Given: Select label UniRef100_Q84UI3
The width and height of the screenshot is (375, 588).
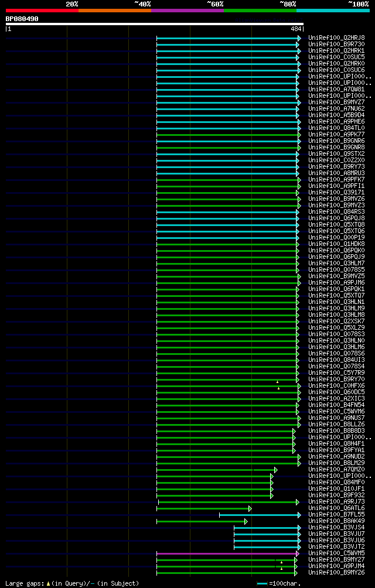Looking at the screenshot, I should 336,360.
